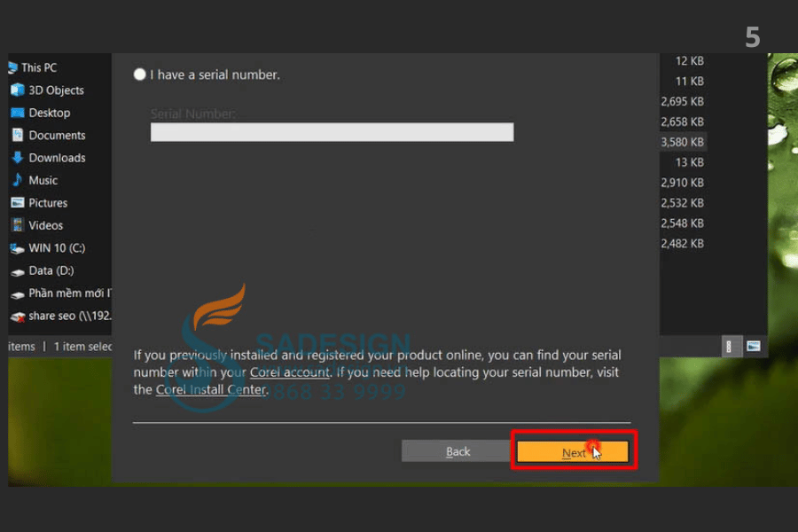Screen dimensions: 798x532
Task: Select the Phần mềm mới drive entry
Action: [x=66, y=293]
